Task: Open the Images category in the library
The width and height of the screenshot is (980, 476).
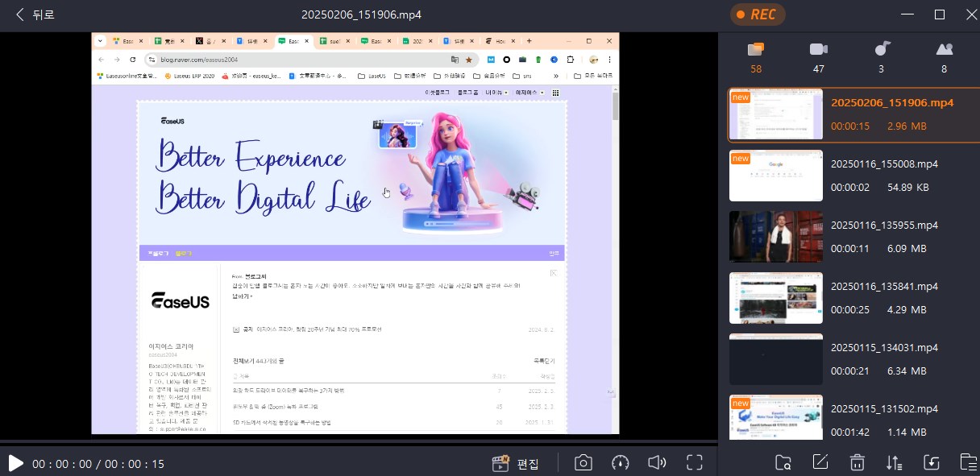Action: click(x=944, y=56)
